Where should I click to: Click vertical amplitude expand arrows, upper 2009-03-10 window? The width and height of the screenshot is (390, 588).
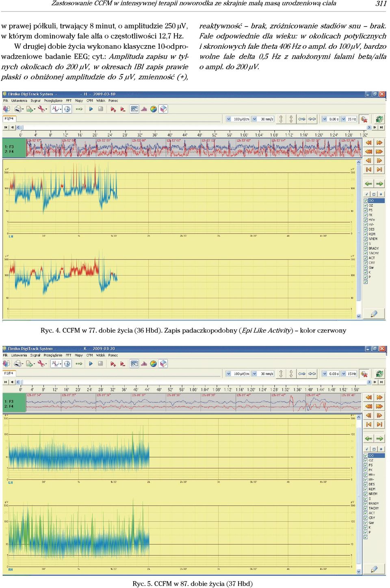click(x=281, y=119)
